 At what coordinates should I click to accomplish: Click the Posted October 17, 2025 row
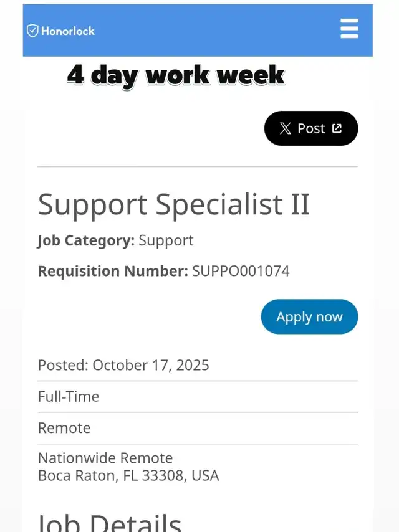(x=123, y=365)
